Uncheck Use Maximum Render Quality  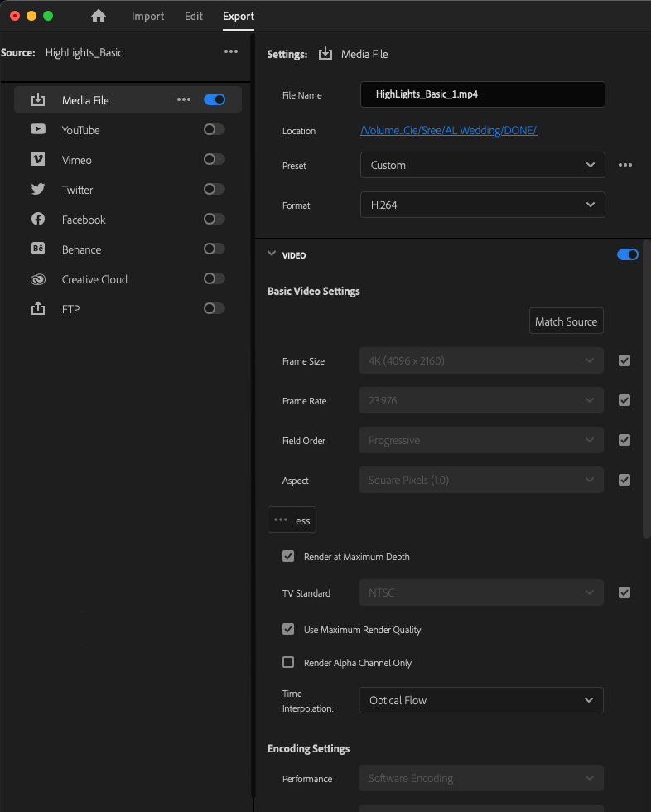point(288,629)
